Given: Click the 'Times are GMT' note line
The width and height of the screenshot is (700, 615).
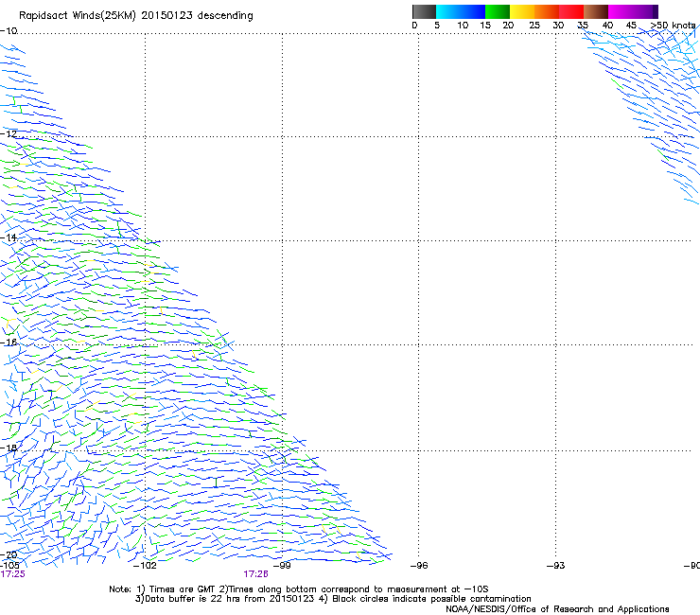Looking at the screenshot, I should point(298,589).
